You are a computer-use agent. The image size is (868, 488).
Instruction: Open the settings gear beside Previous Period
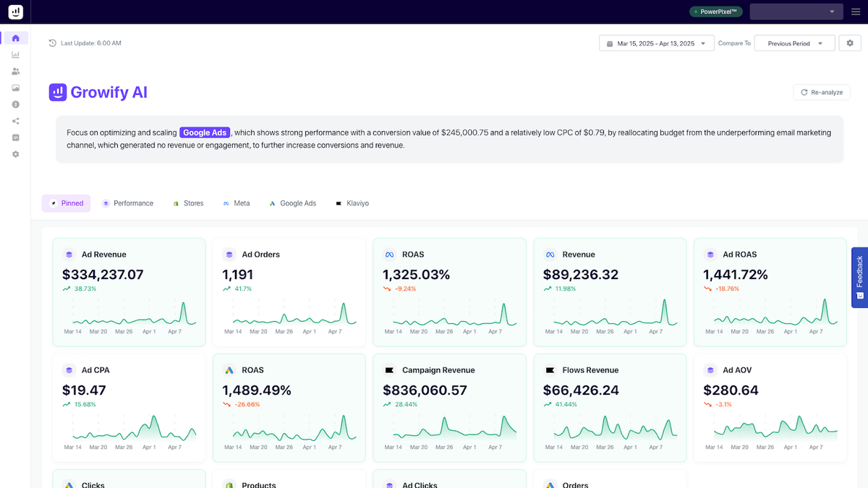pyautogui.click(x=850, y=43)
